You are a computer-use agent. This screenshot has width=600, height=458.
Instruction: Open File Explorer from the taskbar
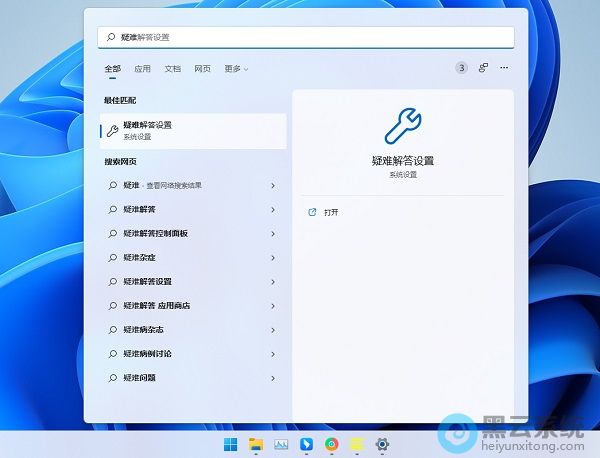coord(256,444)
